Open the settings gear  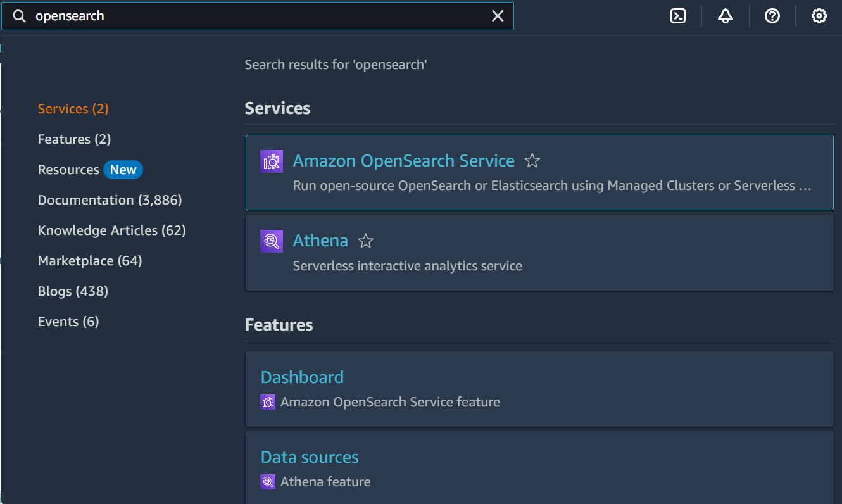[x=819, y=16]
